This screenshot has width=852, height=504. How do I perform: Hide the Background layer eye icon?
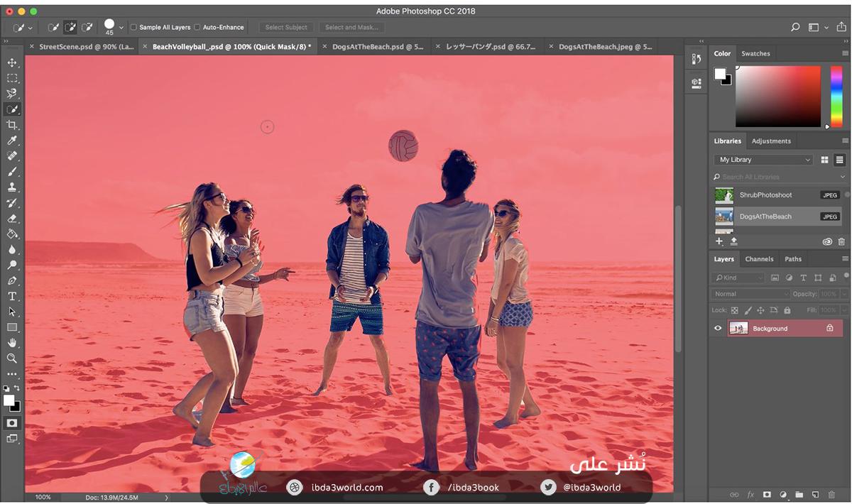pyautogui.click(x=718, y=328)
